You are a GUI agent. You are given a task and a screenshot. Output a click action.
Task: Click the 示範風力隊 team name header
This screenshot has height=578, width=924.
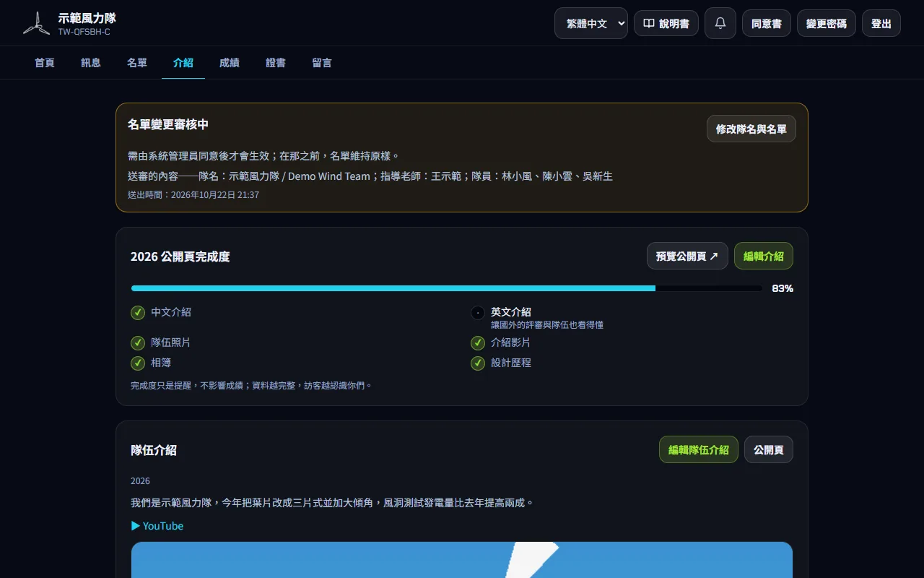pos(87,17)
